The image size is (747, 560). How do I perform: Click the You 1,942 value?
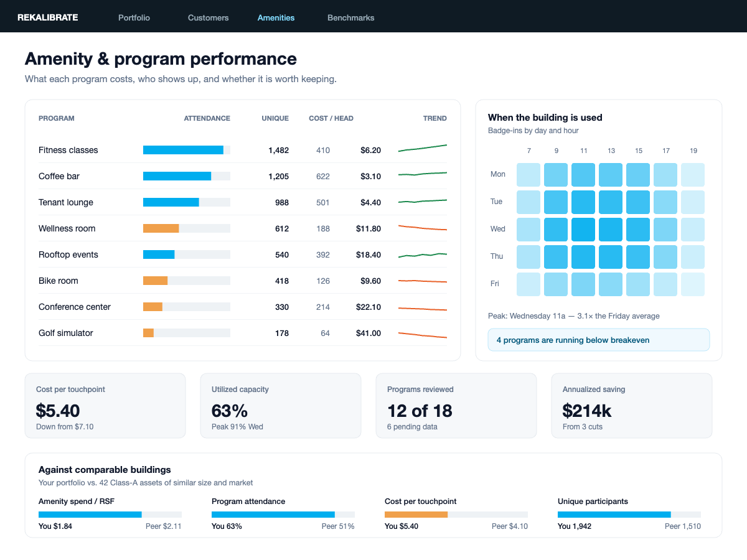(575, 526)
